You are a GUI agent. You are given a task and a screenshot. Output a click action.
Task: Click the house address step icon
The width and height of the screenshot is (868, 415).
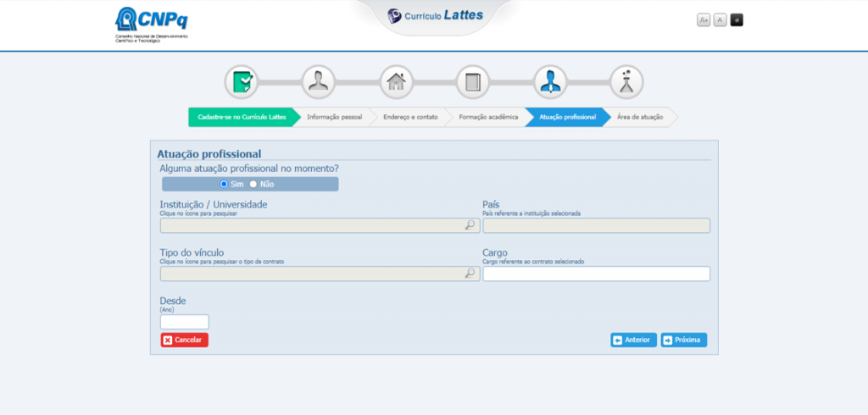(396, 82)
